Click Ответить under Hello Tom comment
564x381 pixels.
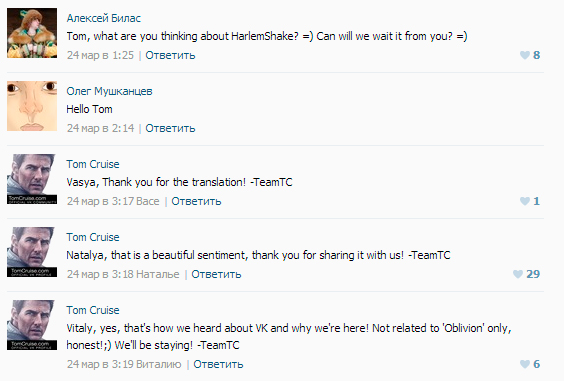click(x=170, y=128)
